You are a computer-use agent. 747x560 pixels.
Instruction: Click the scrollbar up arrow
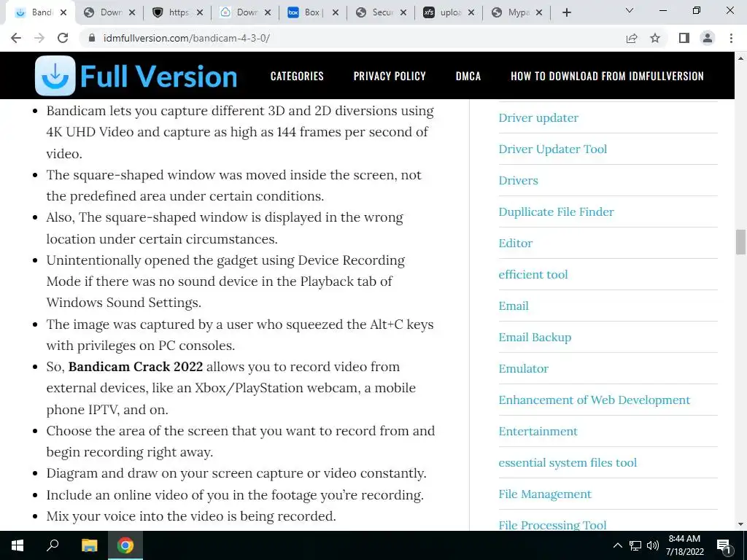tap(740, 58)
